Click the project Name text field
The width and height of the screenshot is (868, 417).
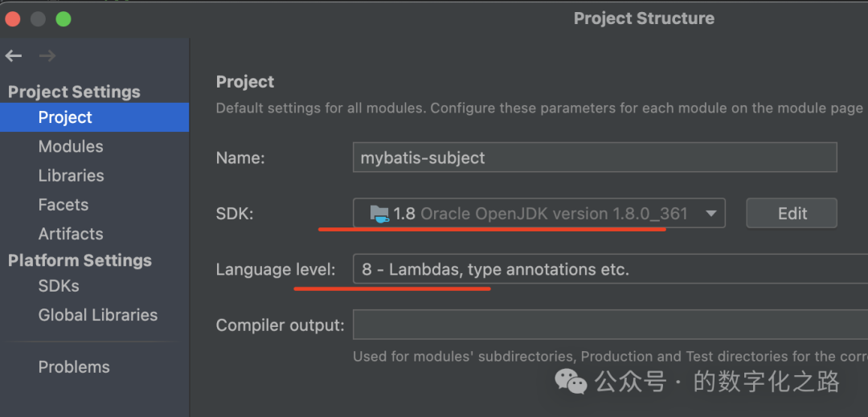[594, 157]
